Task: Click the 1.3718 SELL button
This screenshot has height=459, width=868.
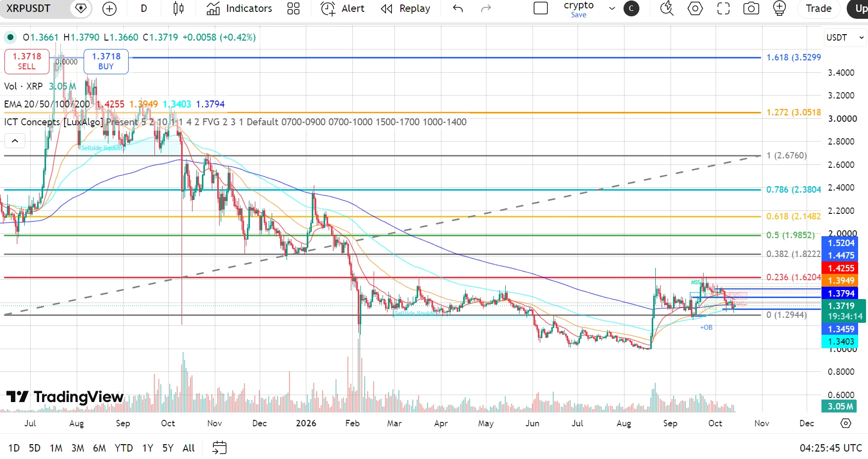Action: click(x=27, y=61)
